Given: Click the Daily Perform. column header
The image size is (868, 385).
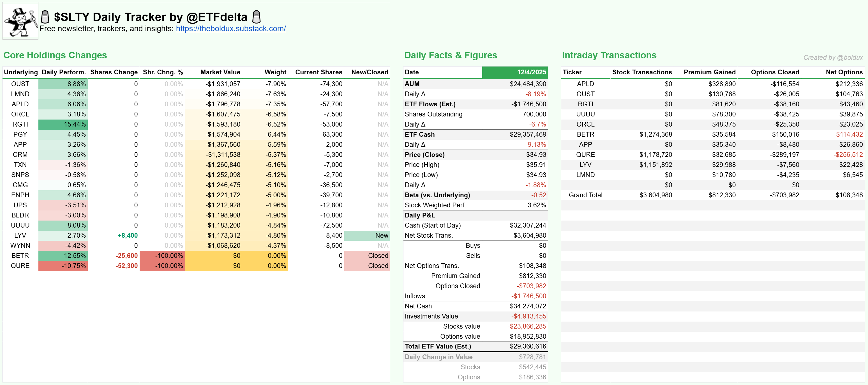Looking at the screenshot, I should 64,72.
